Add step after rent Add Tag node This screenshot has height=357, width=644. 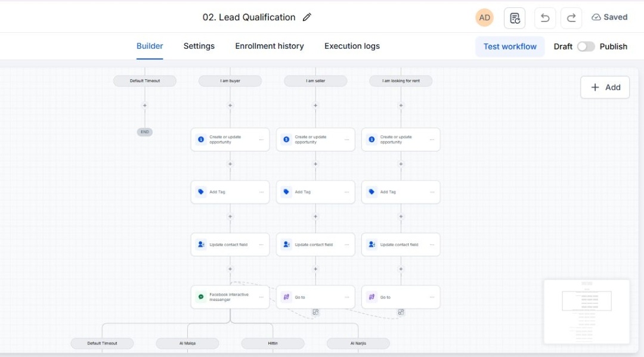(x=401, y=216)
